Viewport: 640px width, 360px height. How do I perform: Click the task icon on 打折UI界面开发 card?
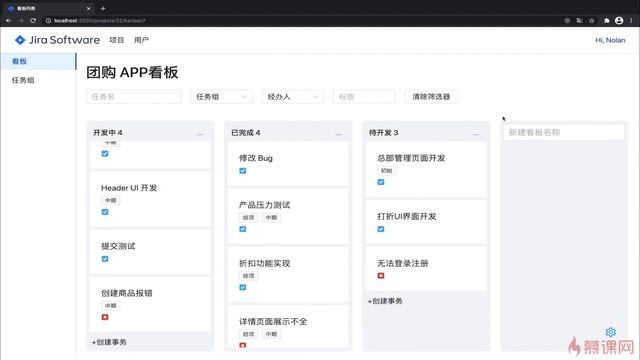(x=381, y=229)
